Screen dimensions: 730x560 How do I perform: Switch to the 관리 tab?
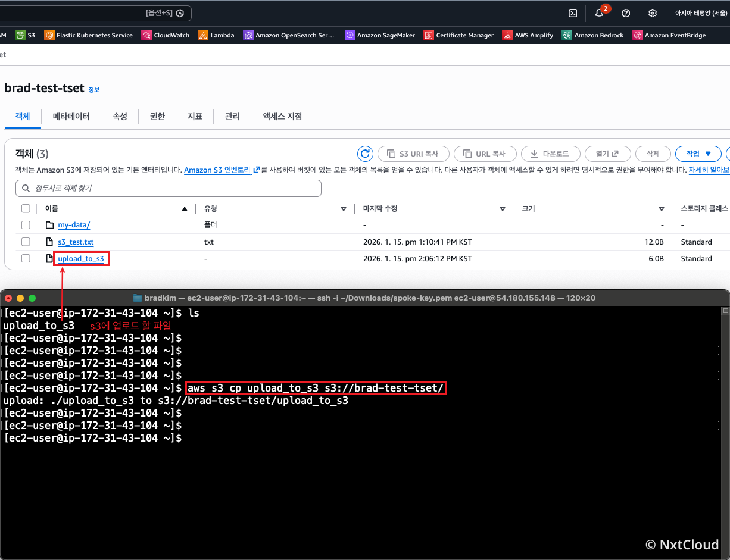coord(232,117)
